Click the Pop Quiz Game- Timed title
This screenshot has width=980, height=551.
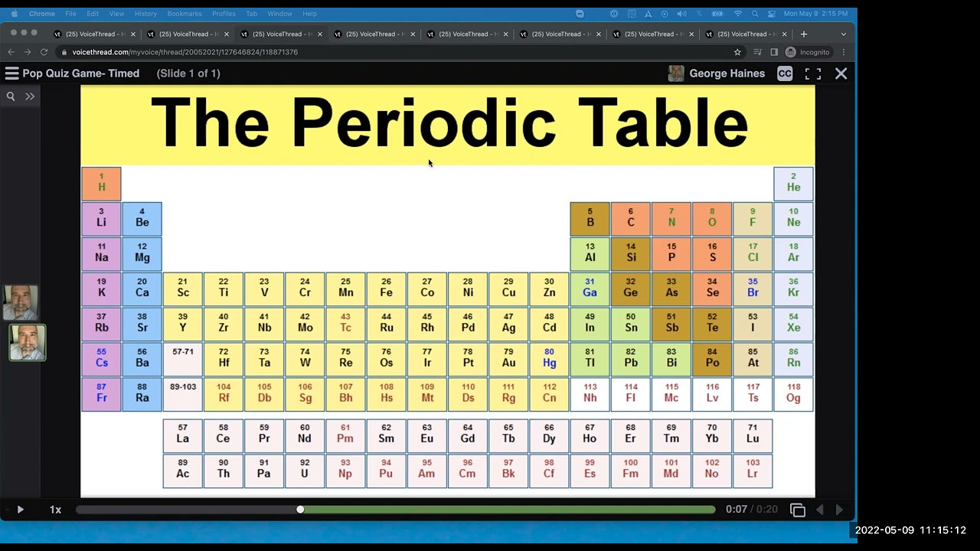(x=81, y=73)
